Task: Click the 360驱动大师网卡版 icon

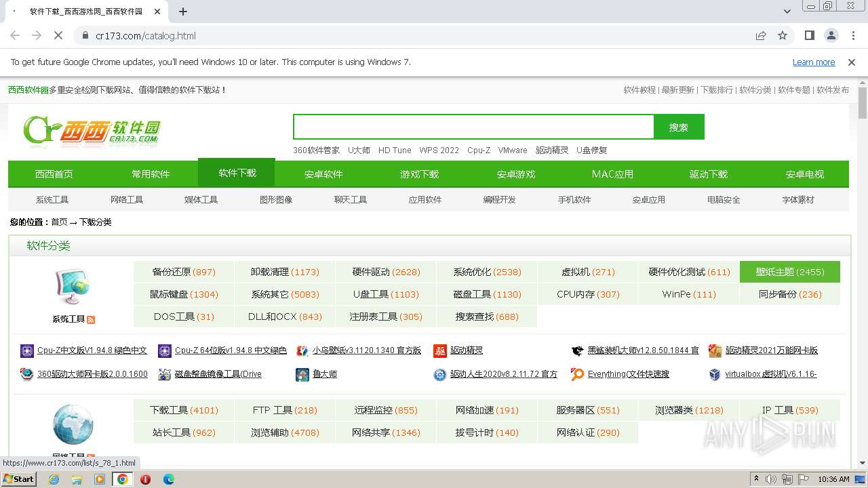Action: 27,374
